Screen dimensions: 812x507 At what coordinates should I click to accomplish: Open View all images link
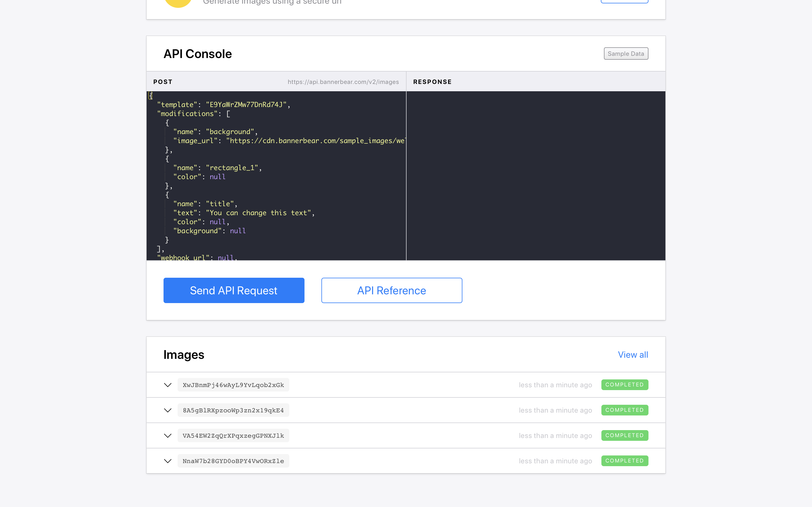point(633,355)
